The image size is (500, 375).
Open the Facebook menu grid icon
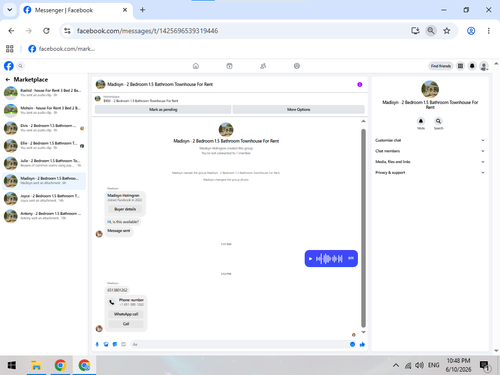(x=460, y=66)
